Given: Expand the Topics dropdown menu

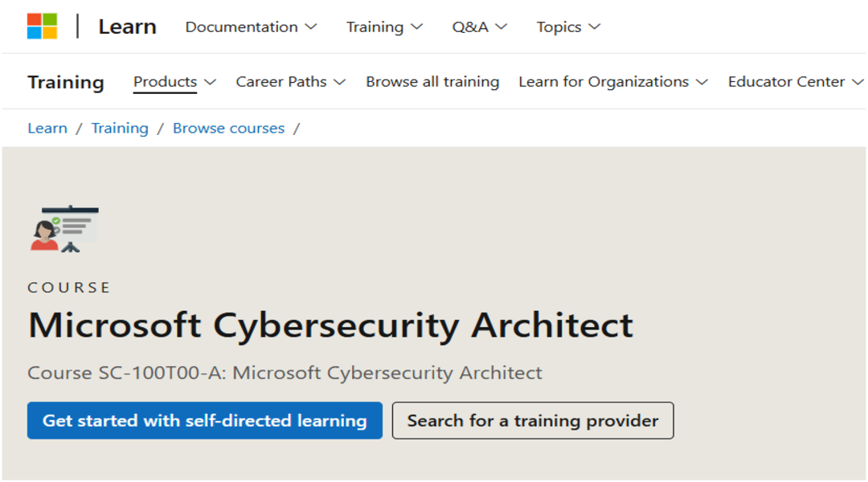Looking at the screenshot, I should [x=568, y=27].
